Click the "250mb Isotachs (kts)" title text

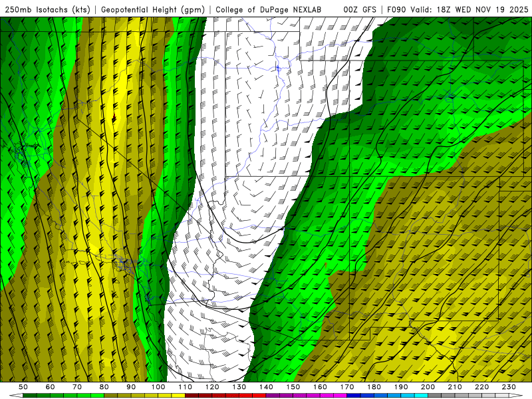point(48,10)
